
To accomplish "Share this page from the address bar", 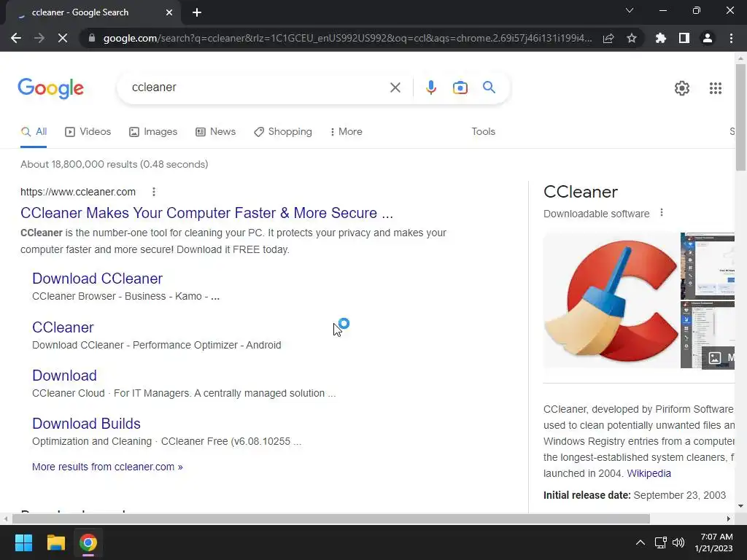I will pos(608,38).
